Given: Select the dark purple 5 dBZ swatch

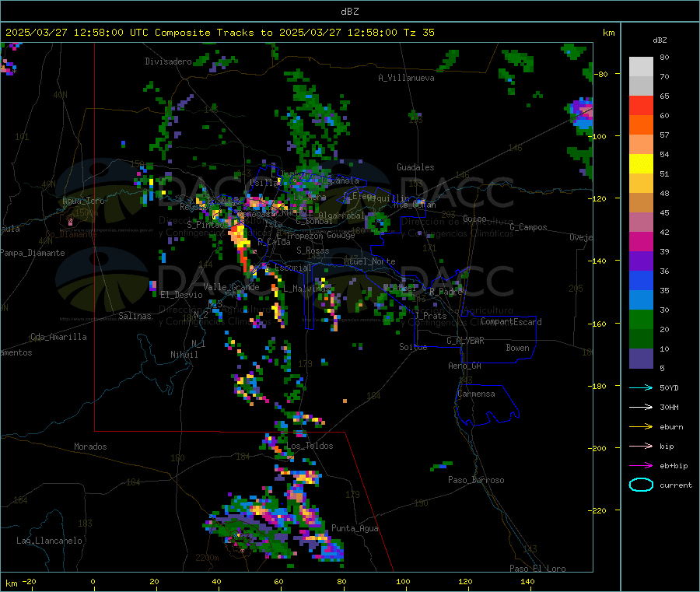Looking at the screenshot, I should (641, 359).
